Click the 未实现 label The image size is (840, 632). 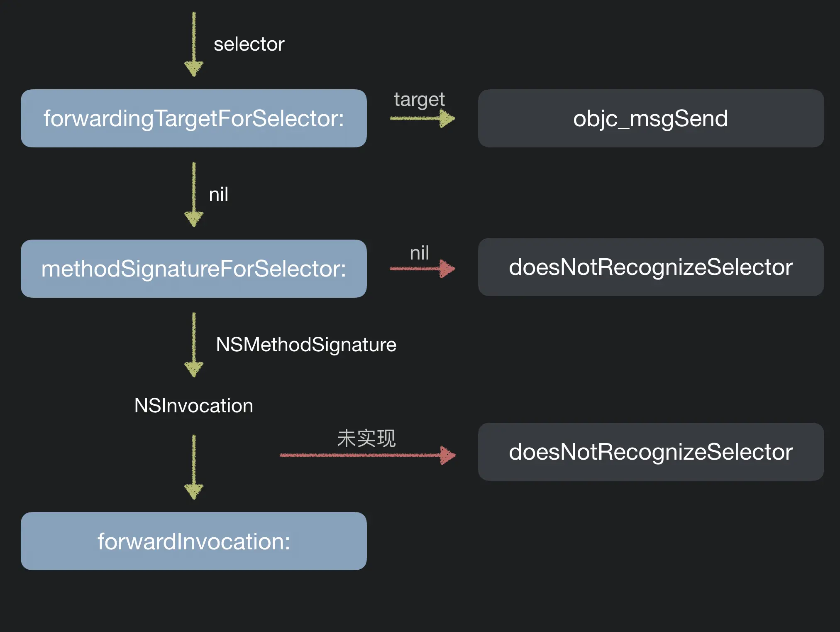366,438
